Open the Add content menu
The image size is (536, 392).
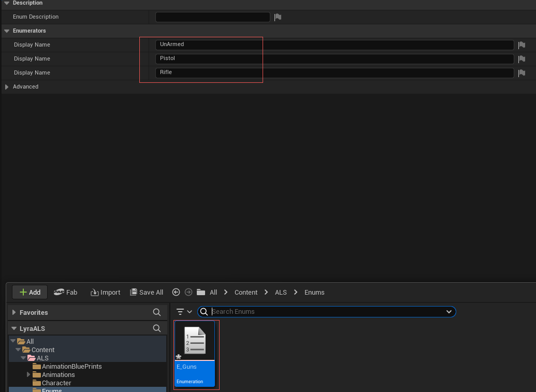coord(30,292)
